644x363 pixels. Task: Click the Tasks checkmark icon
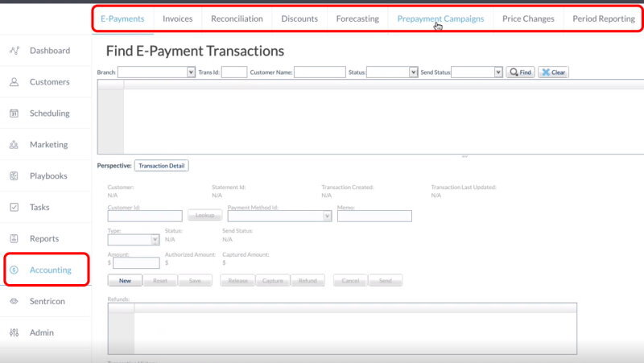click(x=14, y=208)
